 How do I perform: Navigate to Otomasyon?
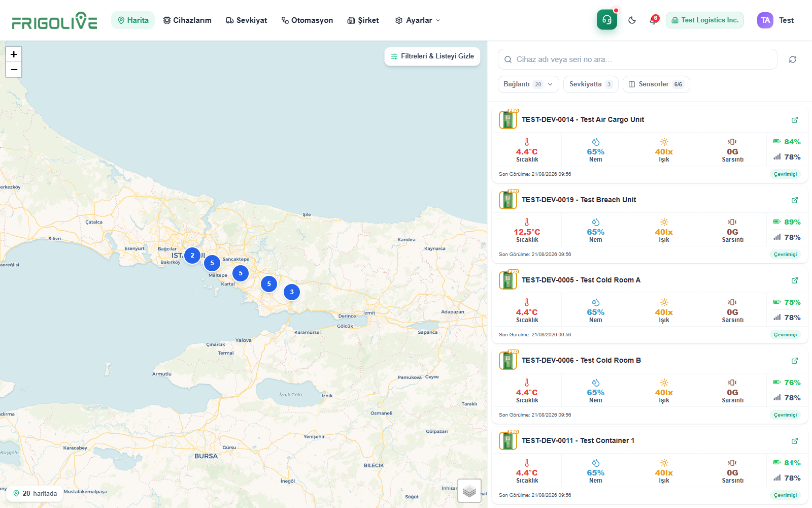[307, 20]
